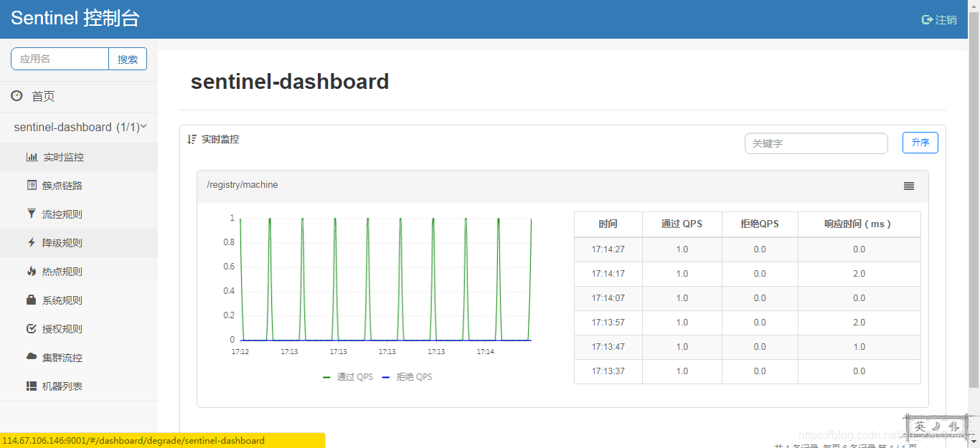Toggle the 通过 QPS legend entry
The width and height of the screenshot is (980, 448).
tap(348, 377)
